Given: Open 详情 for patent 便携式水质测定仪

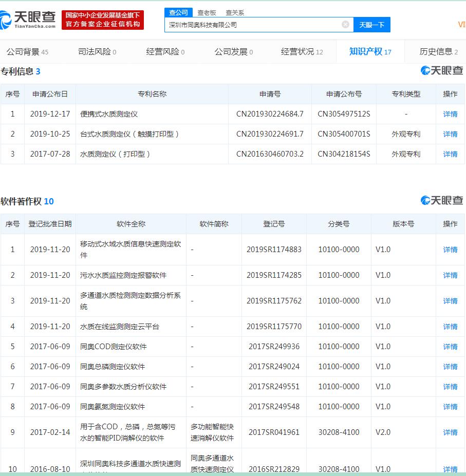Looking at the screenshot, I should (x=450, y=114).
